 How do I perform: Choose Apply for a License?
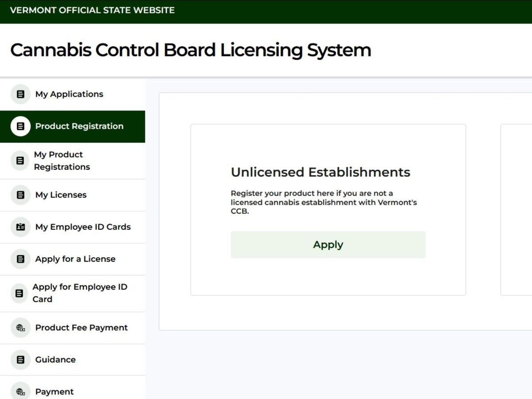(x=75, y=259)
